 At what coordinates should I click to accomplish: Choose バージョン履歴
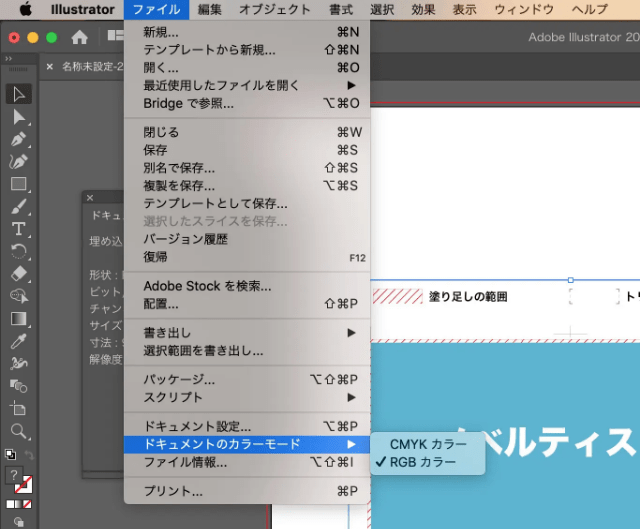[x=247, y=239]
